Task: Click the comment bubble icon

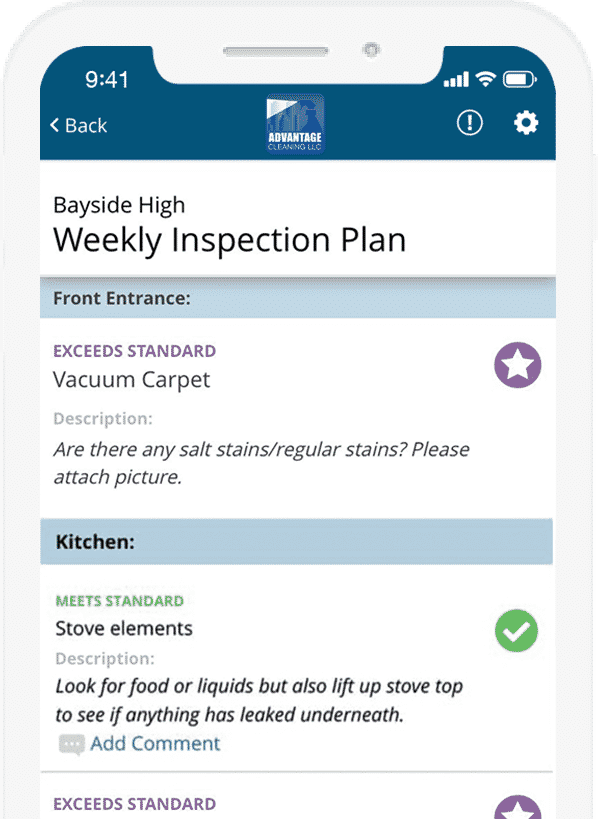Action: point(72,744)
